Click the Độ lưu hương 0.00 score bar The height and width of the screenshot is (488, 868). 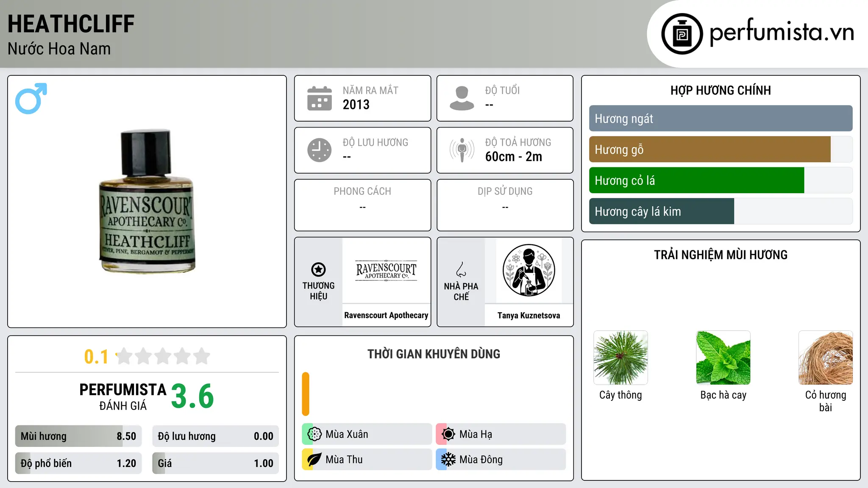pyautogui.click(x=216, y=436)
